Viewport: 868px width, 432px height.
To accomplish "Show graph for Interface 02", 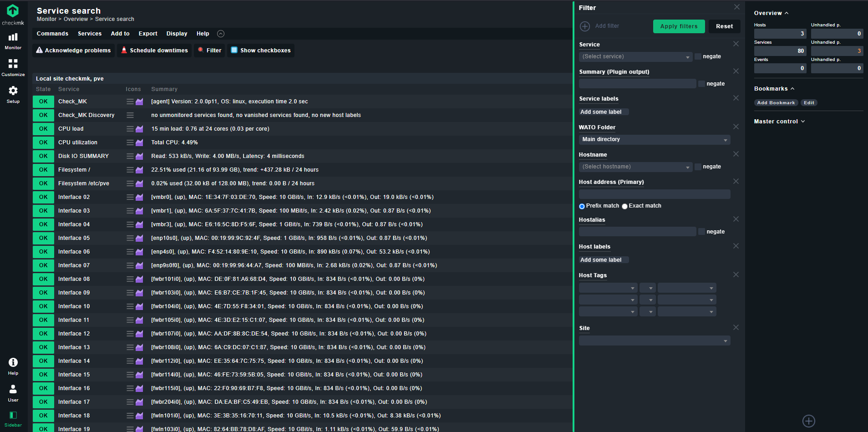I will [x=139, y=197].
